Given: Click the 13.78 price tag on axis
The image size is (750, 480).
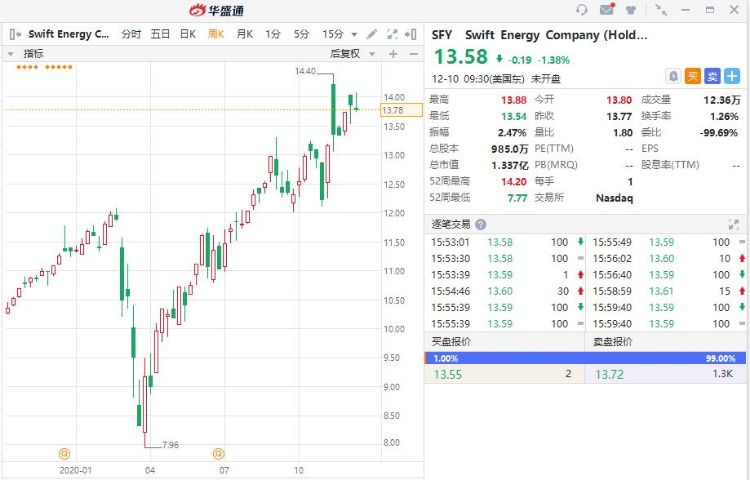Looking at the screenshot, I should click(x=401, y=110).
